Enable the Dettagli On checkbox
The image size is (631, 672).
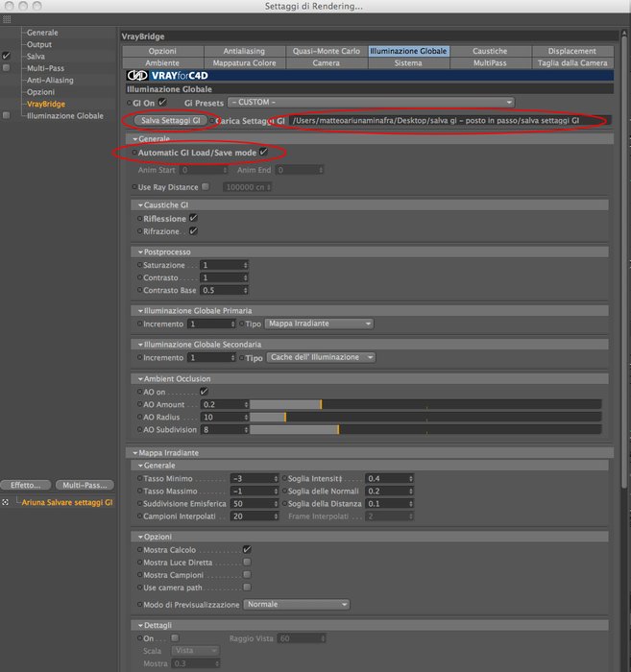tap(175, 637)
